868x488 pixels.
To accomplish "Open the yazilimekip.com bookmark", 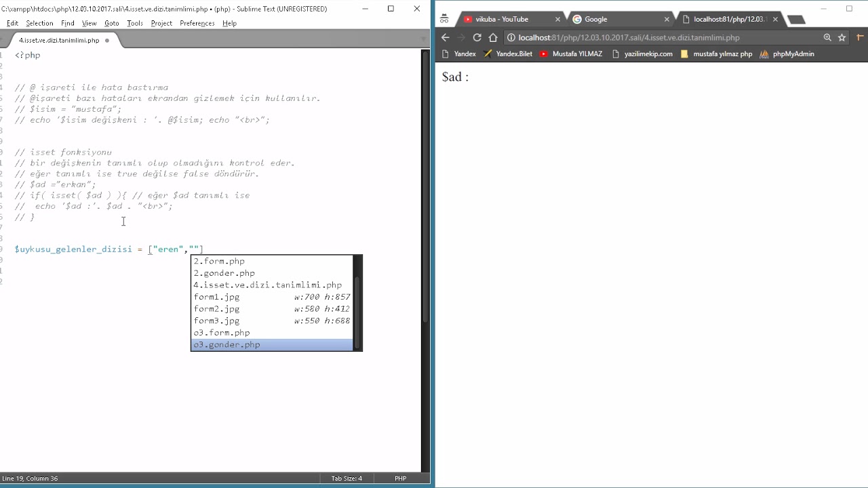I will pyautogui.click(x=642, y=54).
